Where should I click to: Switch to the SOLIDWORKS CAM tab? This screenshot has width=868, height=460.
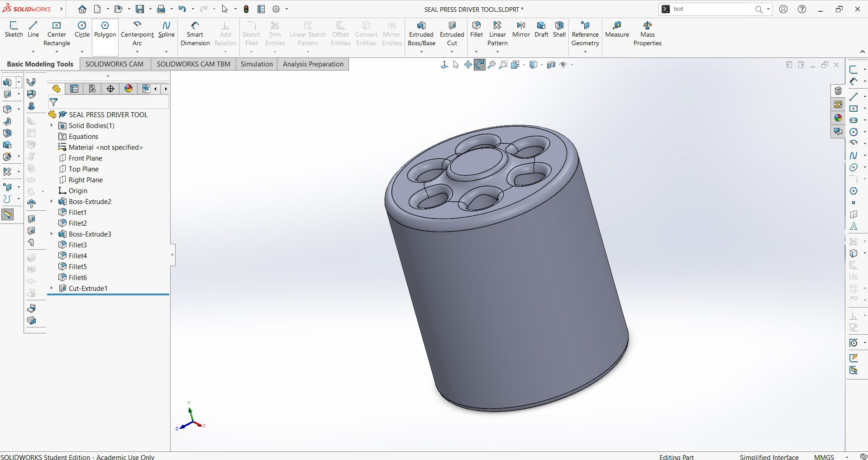(x=114, y=64)
